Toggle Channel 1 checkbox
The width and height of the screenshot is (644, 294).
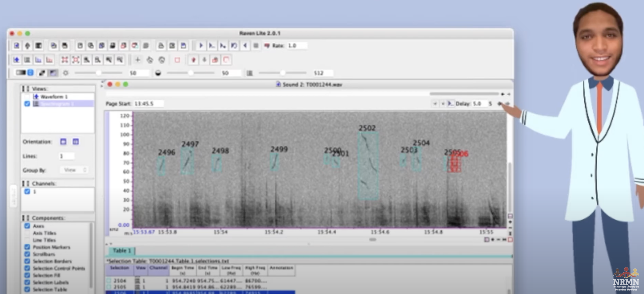[x=27, y=192]
